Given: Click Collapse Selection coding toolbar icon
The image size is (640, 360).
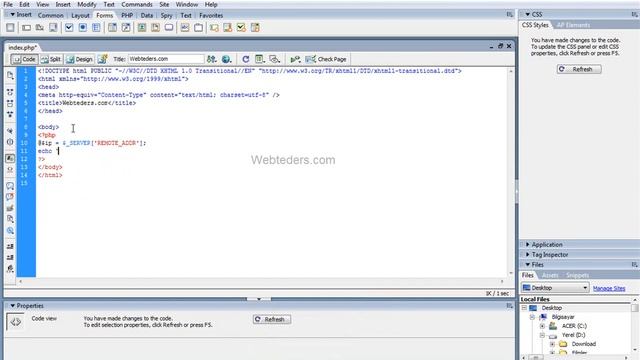Looking at the screenshot, I should (10, 103).
